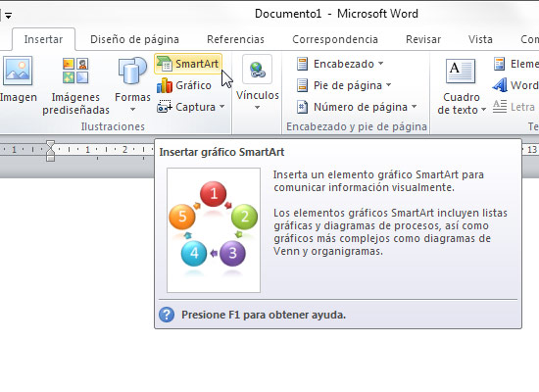Click the Imagen picture icon
The image size is (539, 392).
(18, 71)
